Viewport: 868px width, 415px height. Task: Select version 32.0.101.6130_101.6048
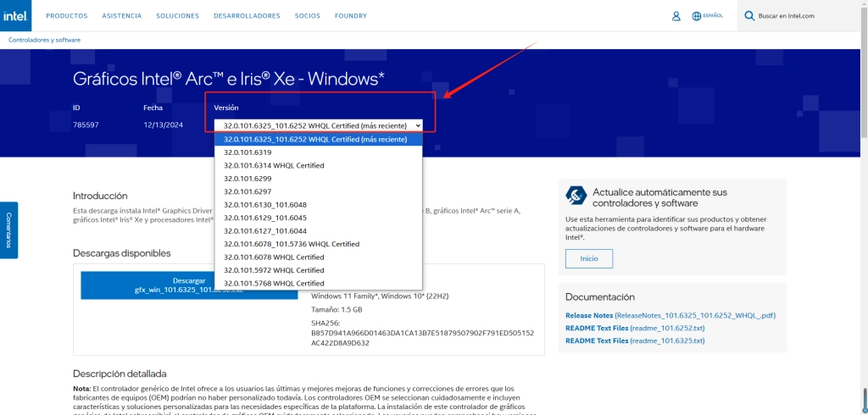(x=319, y=205)
